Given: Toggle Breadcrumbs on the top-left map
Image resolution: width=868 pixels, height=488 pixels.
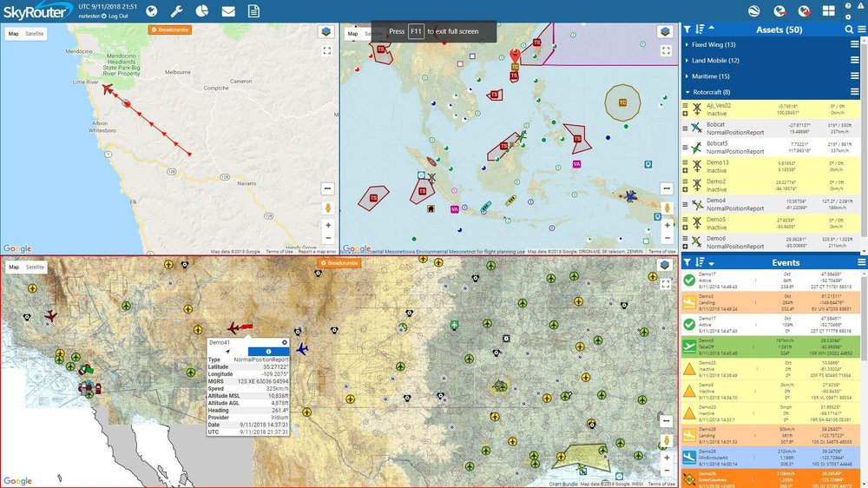Looking at the screenshot, I should (x=170, y=30).
